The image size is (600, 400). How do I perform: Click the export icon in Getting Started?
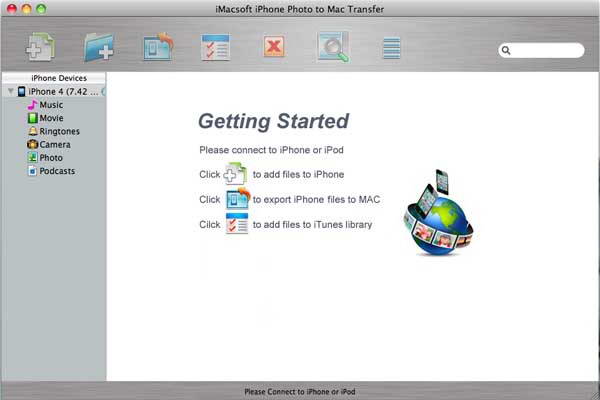pyautogui.click(x=238, y=198)
